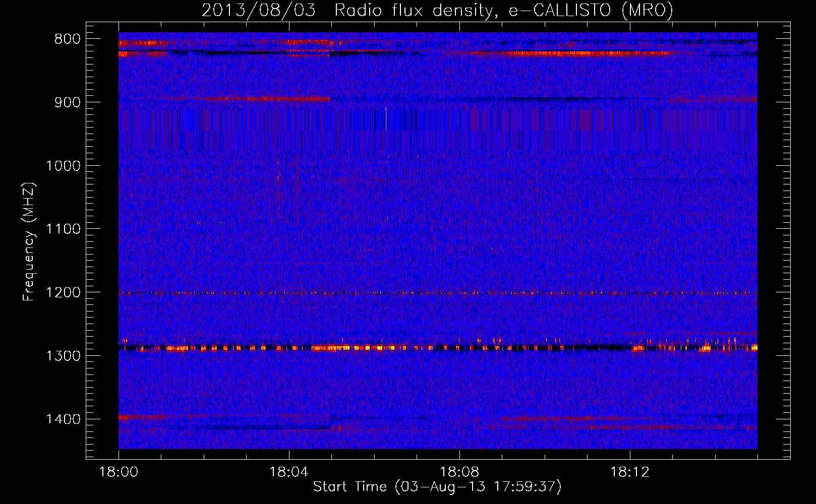Click the 18:12 time tick label
Image resolution: width=816 pixels, height=504 pixels.
[630, 472]
